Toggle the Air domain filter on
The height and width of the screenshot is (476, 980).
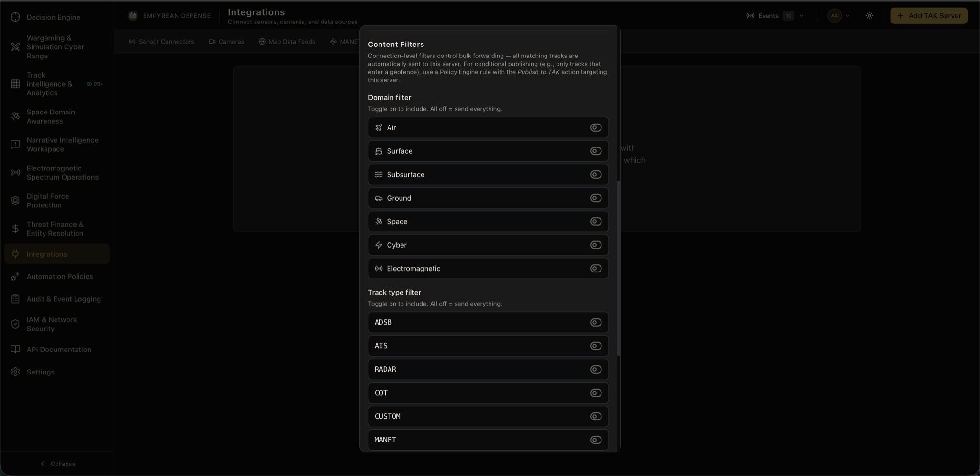click(596, 128)
